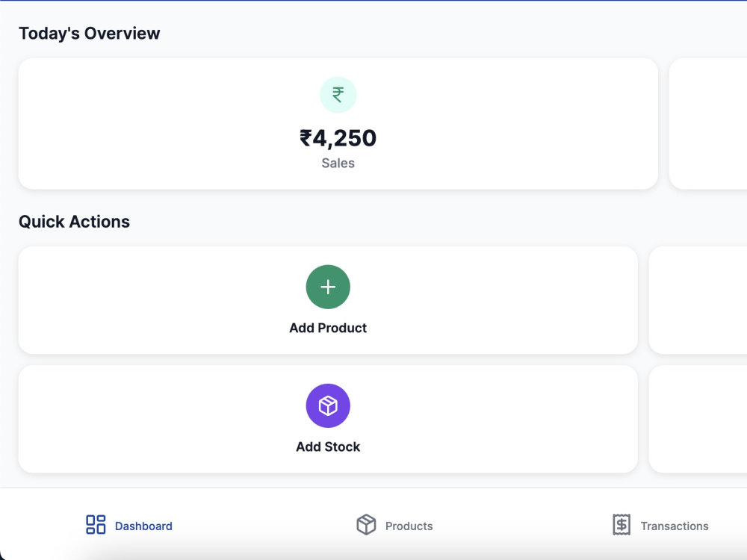Click the green rupee icon in Sales card
This screenshot has width=747, height=560.
click(x=338, y=95)
